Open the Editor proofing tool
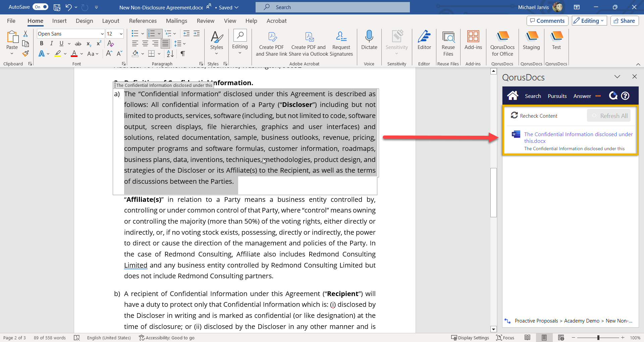Viewport: 644px width, 342px height. (424, 40)
